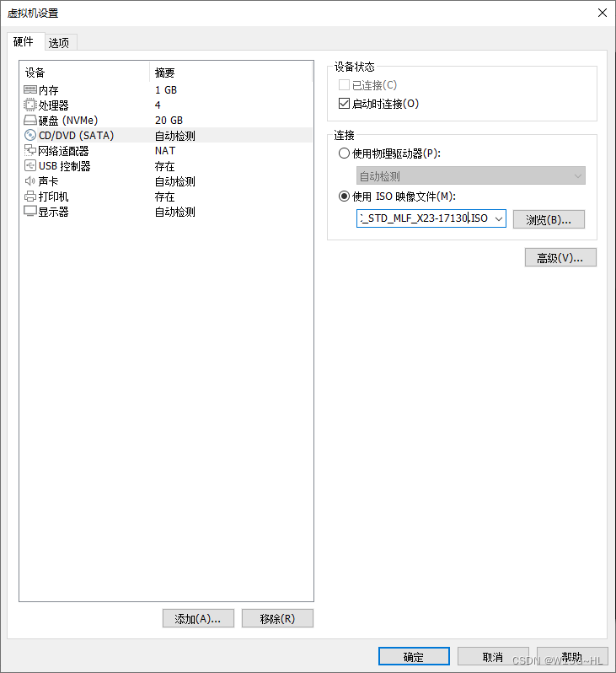The height and width of the screenshot is (673, 616).
Task: Select the memory (内存) device icon
Action: click(30, 89)
